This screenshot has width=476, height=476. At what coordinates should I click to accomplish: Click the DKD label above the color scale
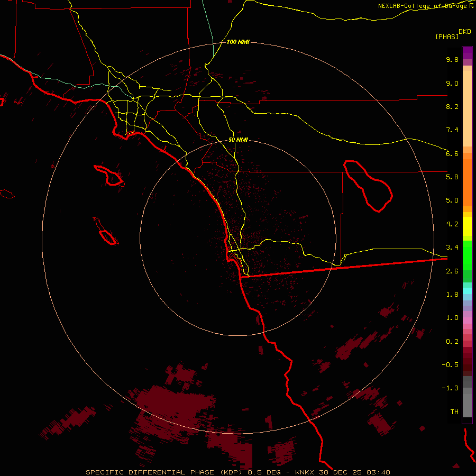pyautogui.click(x=464, y=32)
